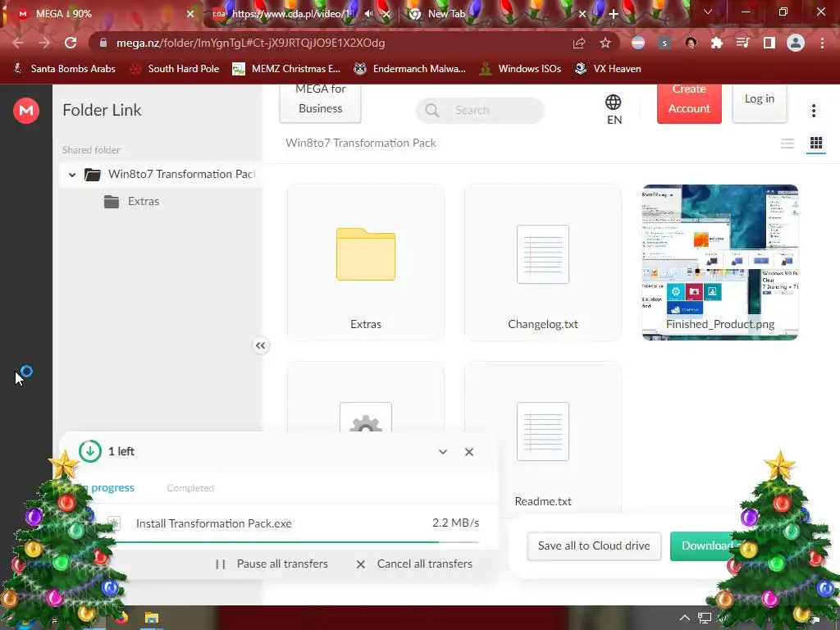Open the browser share icon in the address bar
The width and height of the screenshot is (840, 630).
(578, 43)
